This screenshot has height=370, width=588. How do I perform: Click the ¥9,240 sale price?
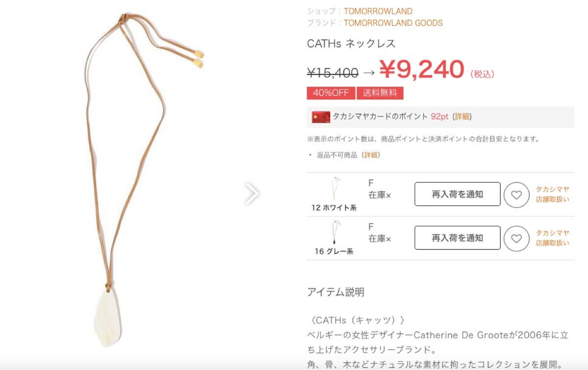tap(422, 70)
